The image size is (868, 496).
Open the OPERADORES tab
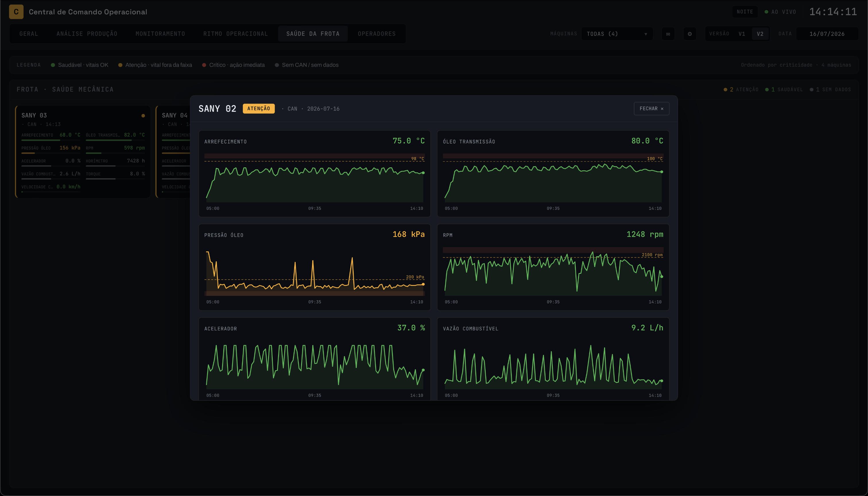377,34
